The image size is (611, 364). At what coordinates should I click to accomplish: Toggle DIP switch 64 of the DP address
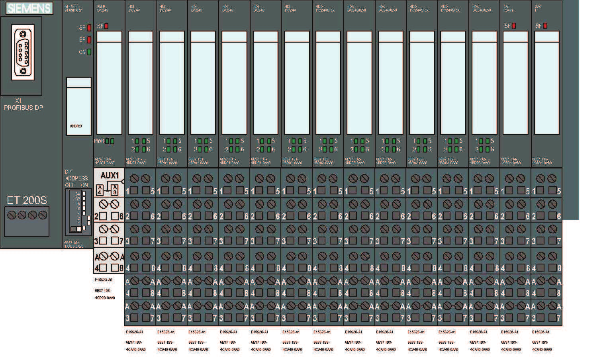[84, 194]
